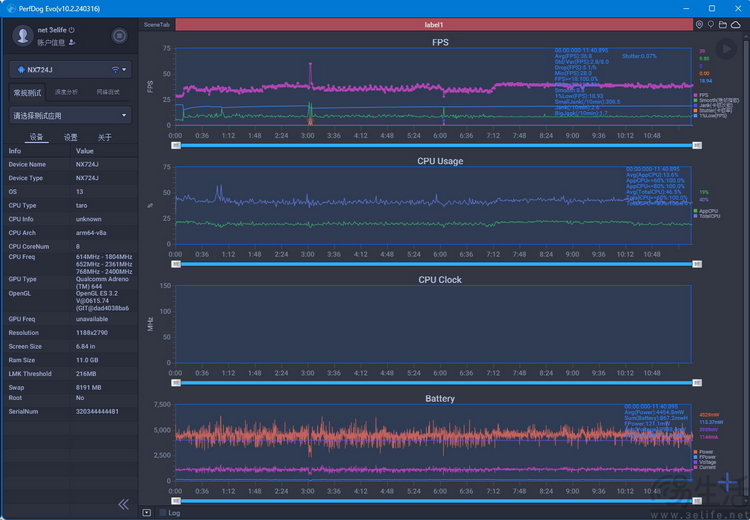Switch to the 设置 tab
Image resolution: width=750 pixels, height=520 pixels.
tap(71, 137)
